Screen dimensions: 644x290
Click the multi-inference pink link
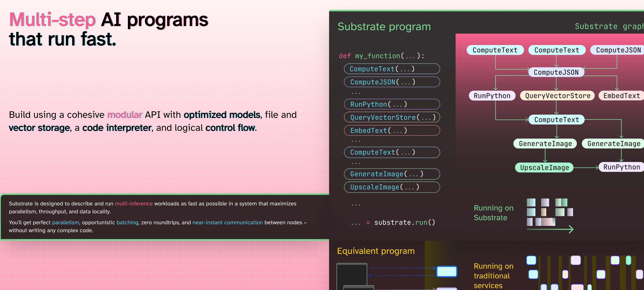[133, 204]
